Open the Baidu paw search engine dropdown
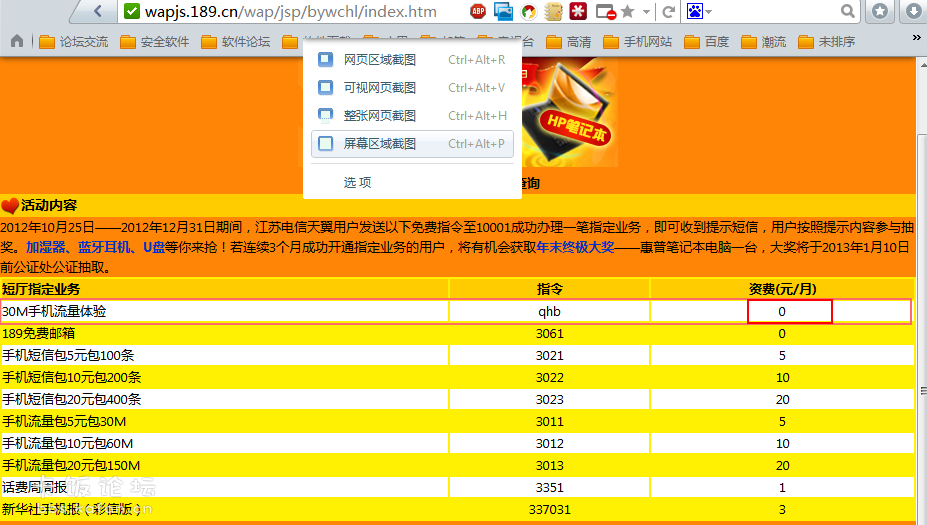The height and width of the screenshot is (525, 927). coord(699,11)
